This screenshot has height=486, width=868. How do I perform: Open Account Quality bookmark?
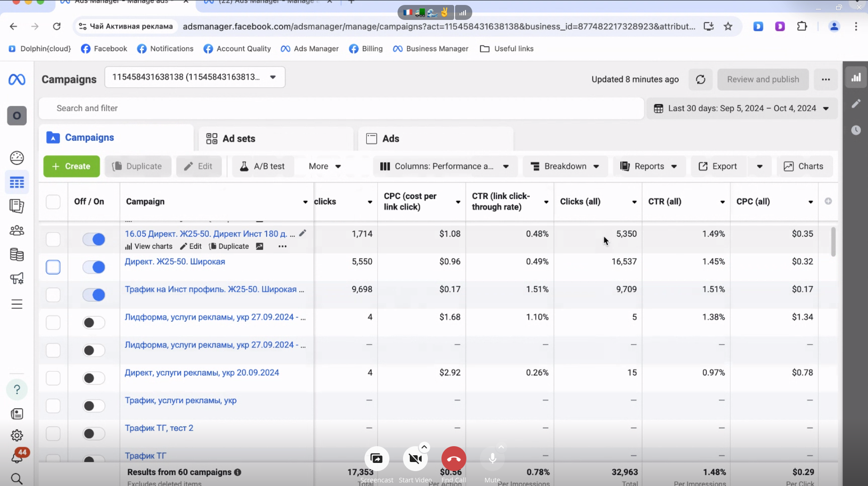pos(237,48)
